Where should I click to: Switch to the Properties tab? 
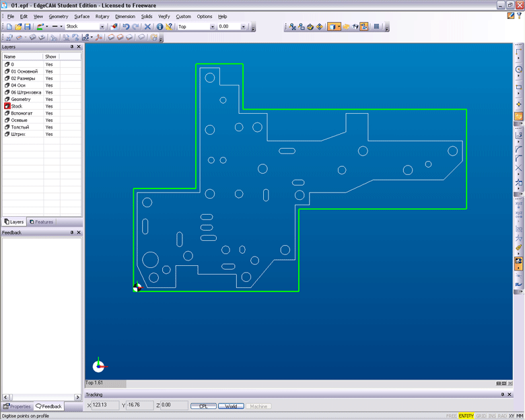click(17, 407)
